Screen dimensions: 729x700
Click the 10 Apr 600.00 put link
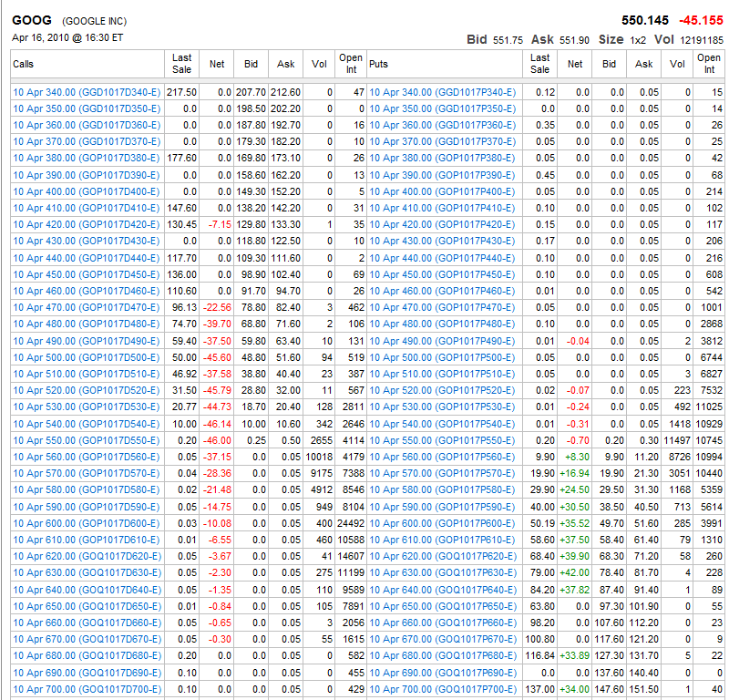pos(442,524)
